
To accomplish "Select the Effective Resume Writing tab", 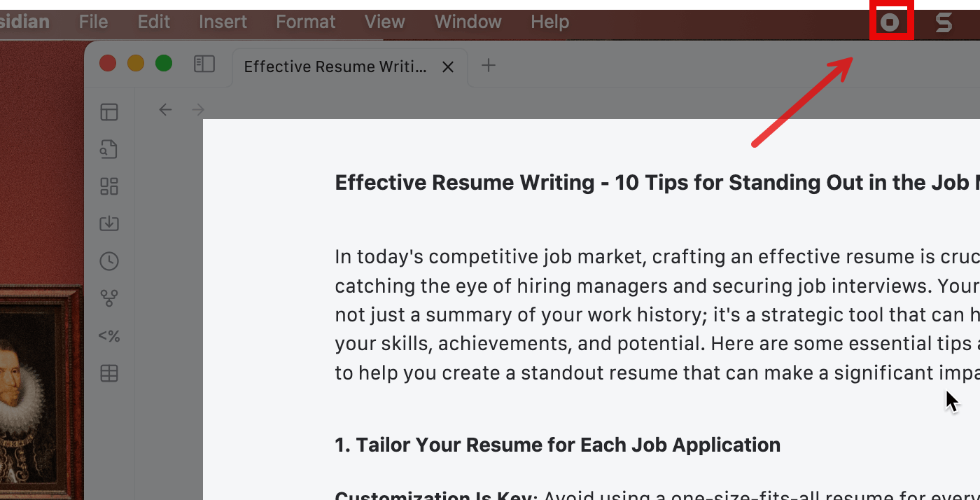I will click(335, 67).
